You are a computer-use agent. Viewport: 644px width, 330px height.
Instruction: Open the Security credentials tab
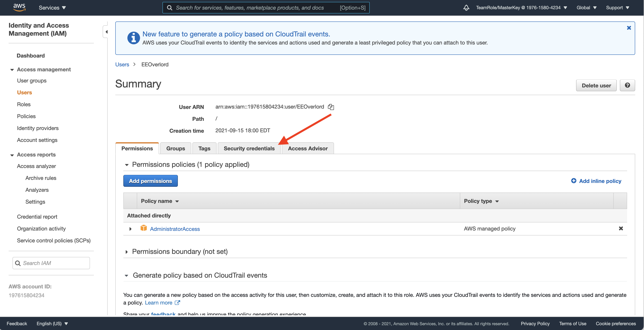coord(249,148)
